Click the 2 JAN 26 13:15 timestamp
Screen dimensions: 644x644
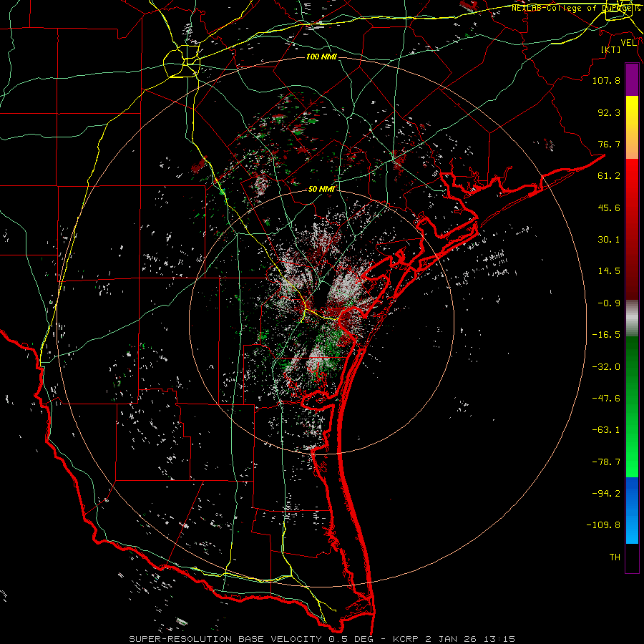click(x=471, y=639)
